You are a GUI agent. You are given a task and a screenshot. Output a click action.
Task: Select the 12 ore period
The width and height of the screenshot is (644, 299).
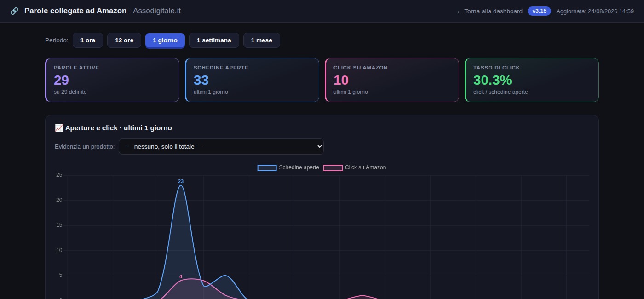[124, 40]
